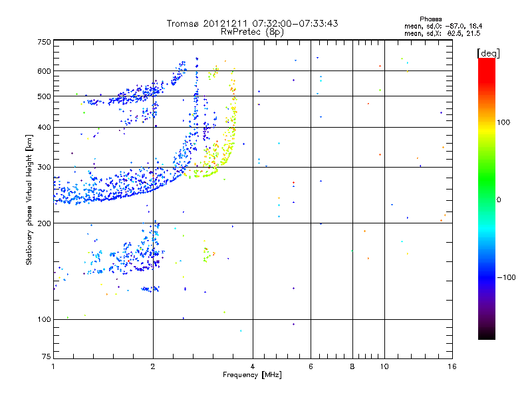The height and width of the screenshot is (399, 532).
Task: Click the 'RwPretec (8p)' subtitle
Action: pos(252,32)
